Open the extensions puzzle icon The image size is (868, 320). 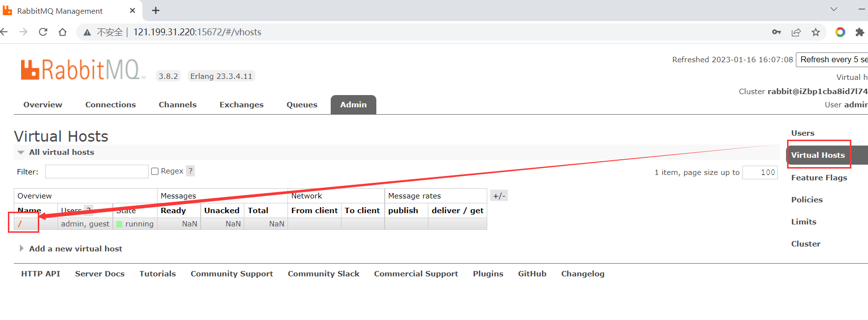860,32
